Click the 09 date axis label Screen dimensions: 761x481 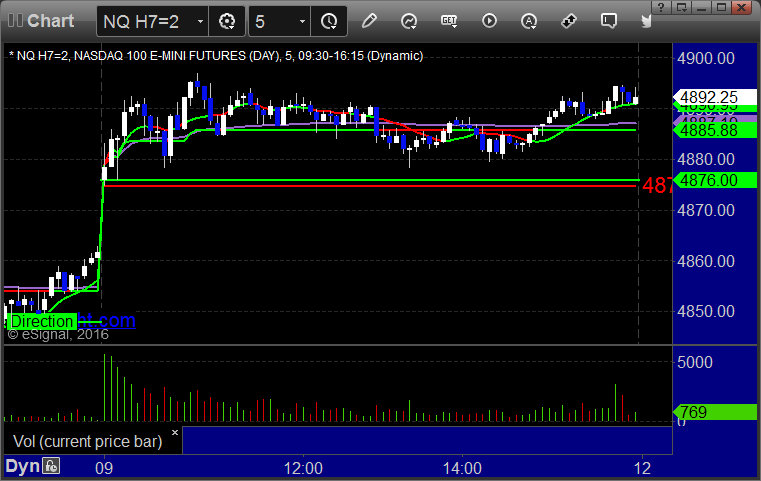coord(104,469)
